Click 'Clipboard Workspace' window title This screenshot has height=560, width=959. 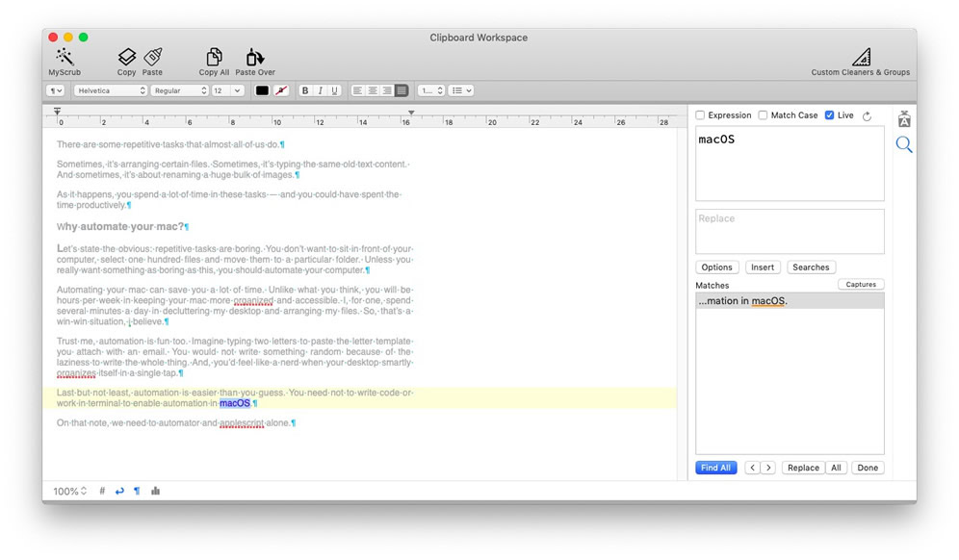[x=479, y=38]
